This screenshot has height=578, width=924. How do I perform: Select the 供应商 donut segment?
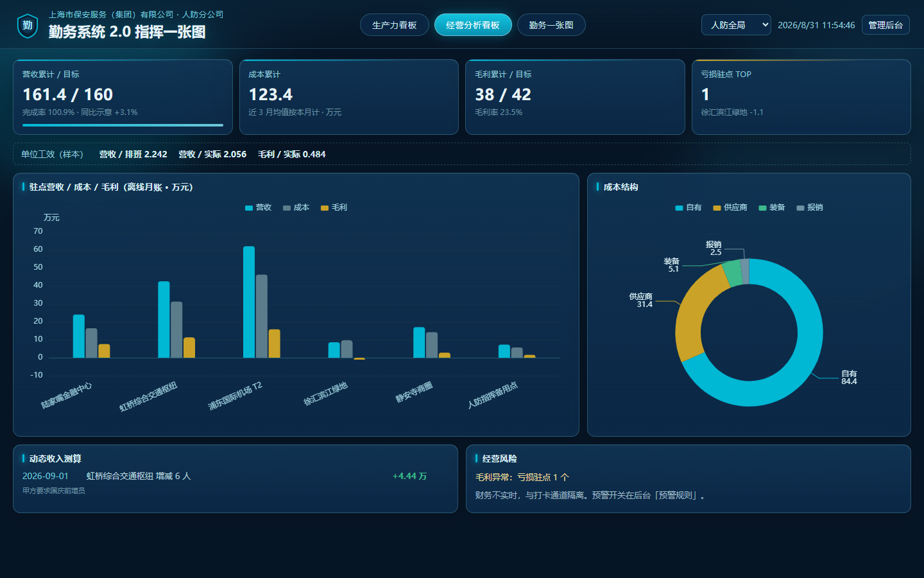tap(693, 311)
